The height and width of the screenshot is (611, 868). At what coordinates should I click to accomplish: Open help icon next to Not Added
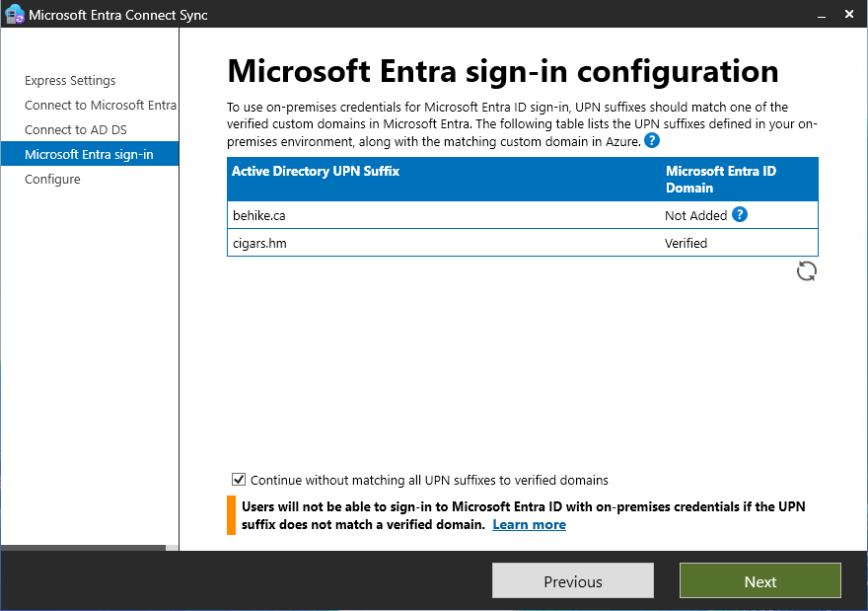(740, 214)
